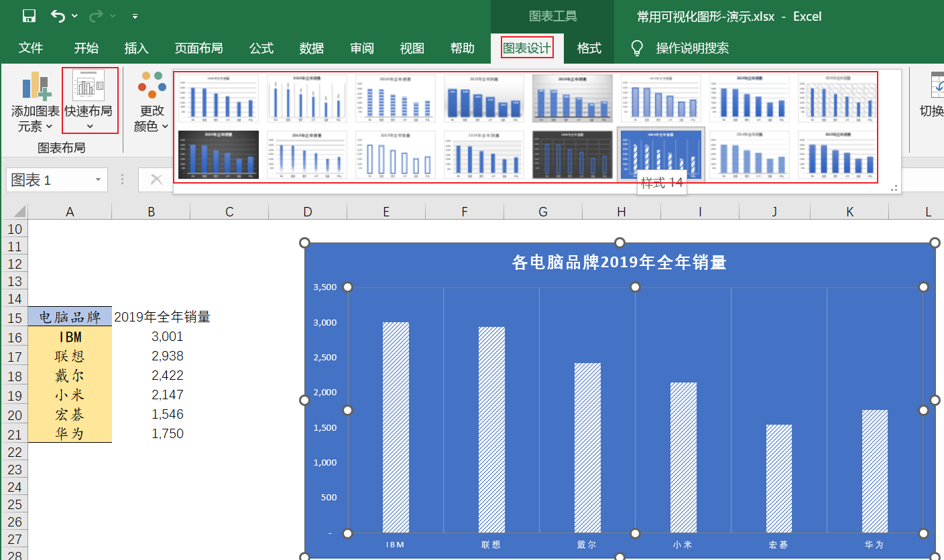Image resolution: width=944 pixels, height=560 pixels.
Task: Click the chart's left middle resize handle
Action: (x=304, y=400)
